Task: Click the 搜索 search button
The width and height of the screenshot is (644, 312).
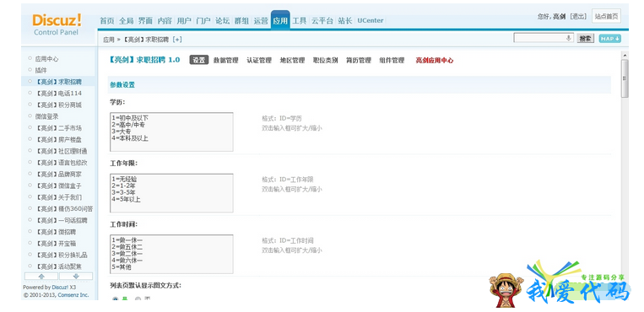Action: (586, 39)
